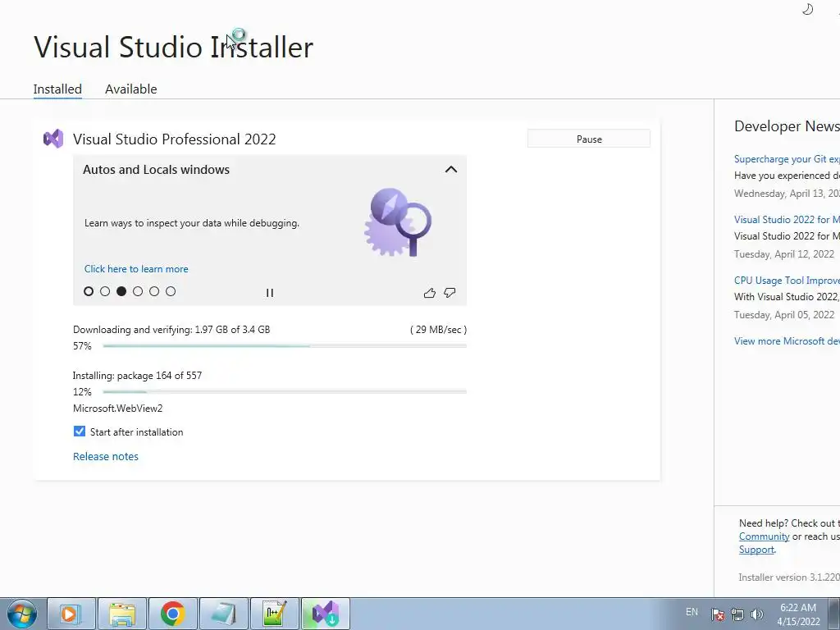Pause the tips slideshow
This screenshot has height=630, width=840.
269,293
